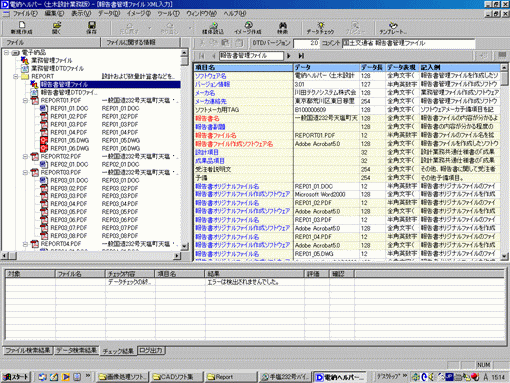Screen dimensions: 510x383
Task: Click the 媒体読込 toolbar icon
Action: [213, 28]
